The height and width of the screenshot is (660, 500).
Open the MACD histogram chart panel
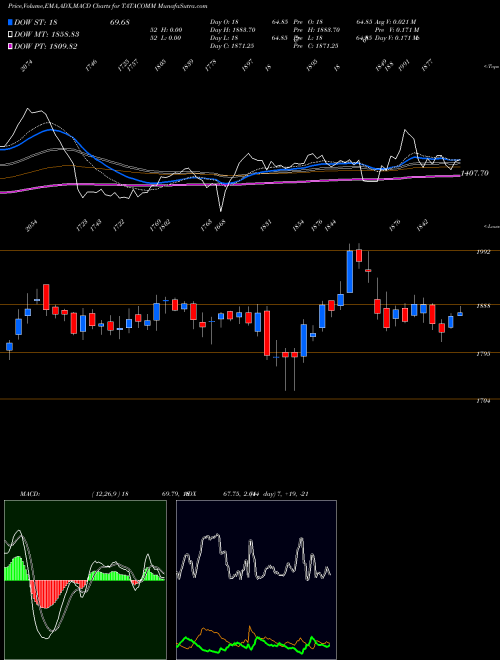coord(85,580)
